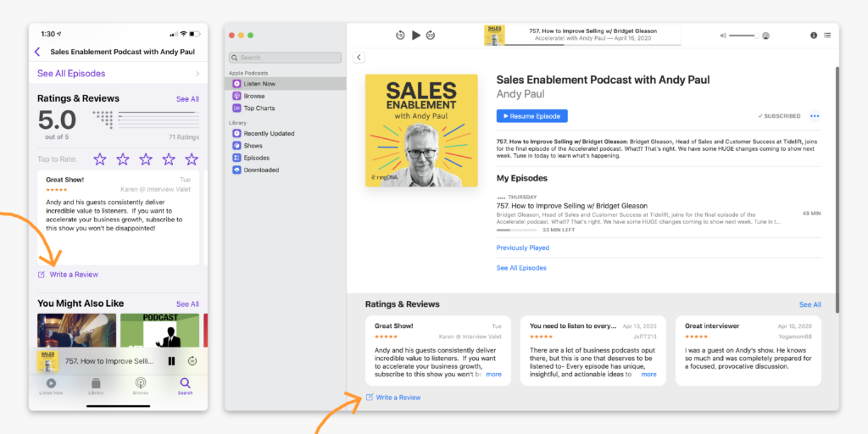
Task: Open See All Episodes on desktop
Action: 521,268
